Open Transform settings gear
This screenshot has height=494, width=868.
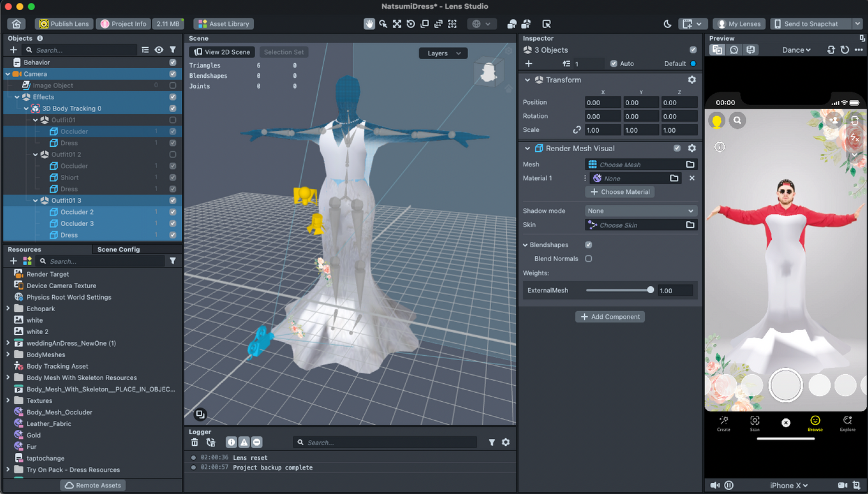coord(692,80)
